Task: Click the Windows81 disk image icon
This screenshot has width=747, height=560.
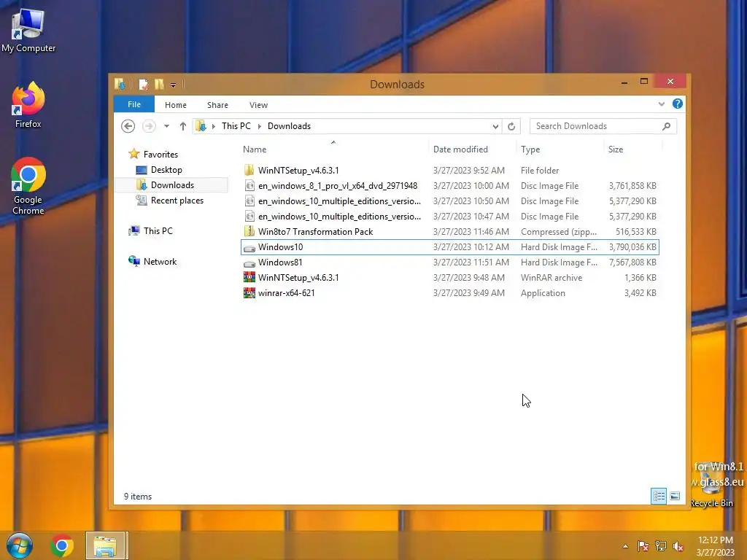Action: (249, 262)
